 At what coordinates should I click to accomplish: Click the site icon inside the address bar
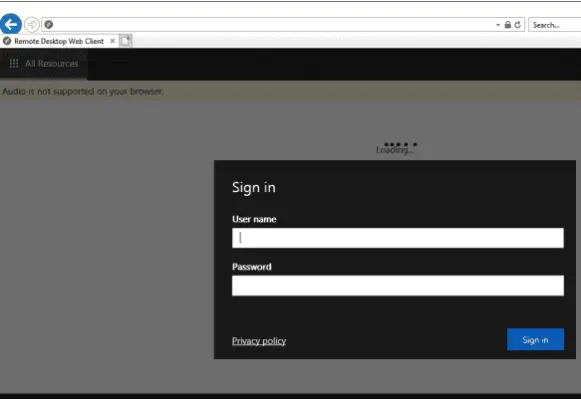(x=49, y=25)
